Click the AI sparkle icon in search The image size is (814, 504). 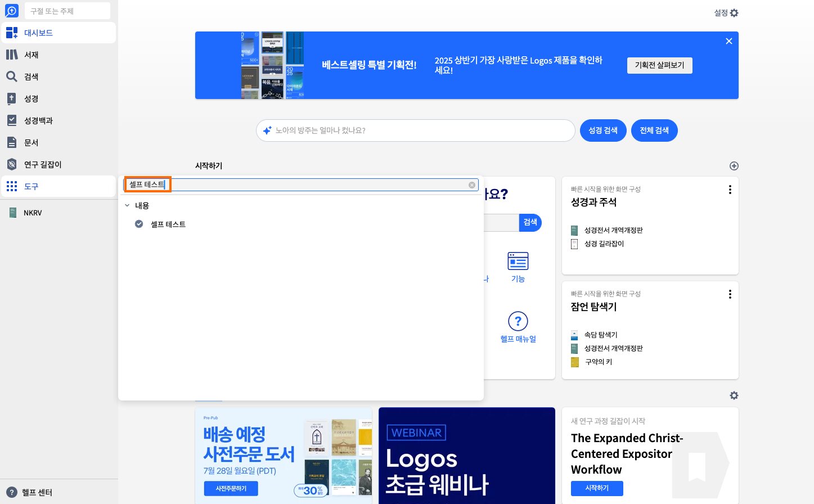tap(267, 130)
